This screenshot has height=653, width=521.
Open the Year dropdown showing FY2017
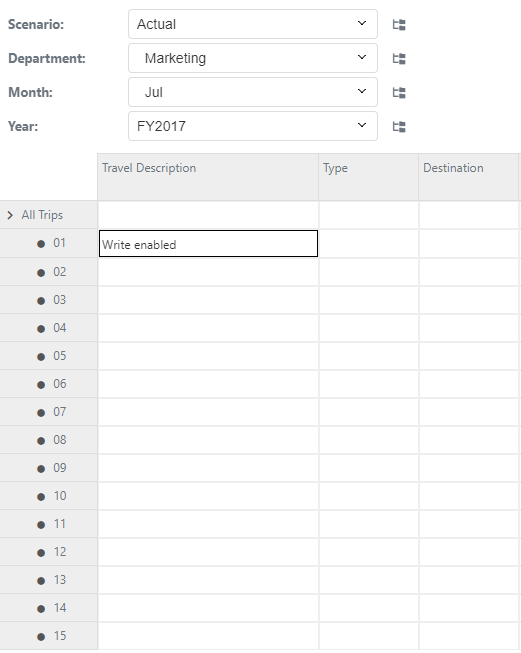click(x=253, y=126)
